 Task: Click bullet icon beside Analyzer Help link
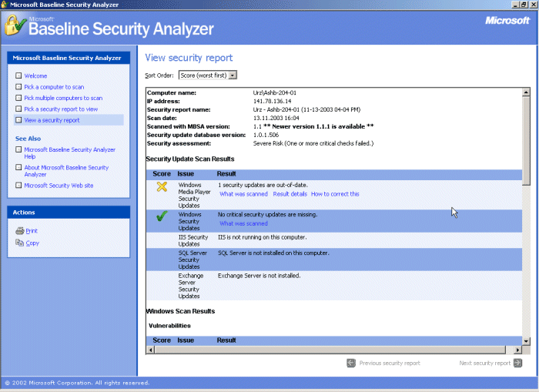pyautogui.click(x=18, y=149)
